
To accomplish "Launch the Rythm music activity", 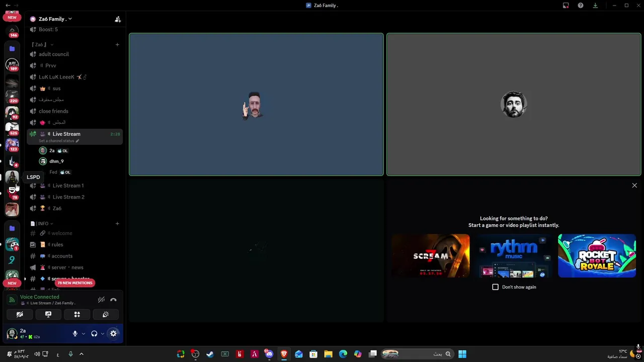I will coord(514,256).
